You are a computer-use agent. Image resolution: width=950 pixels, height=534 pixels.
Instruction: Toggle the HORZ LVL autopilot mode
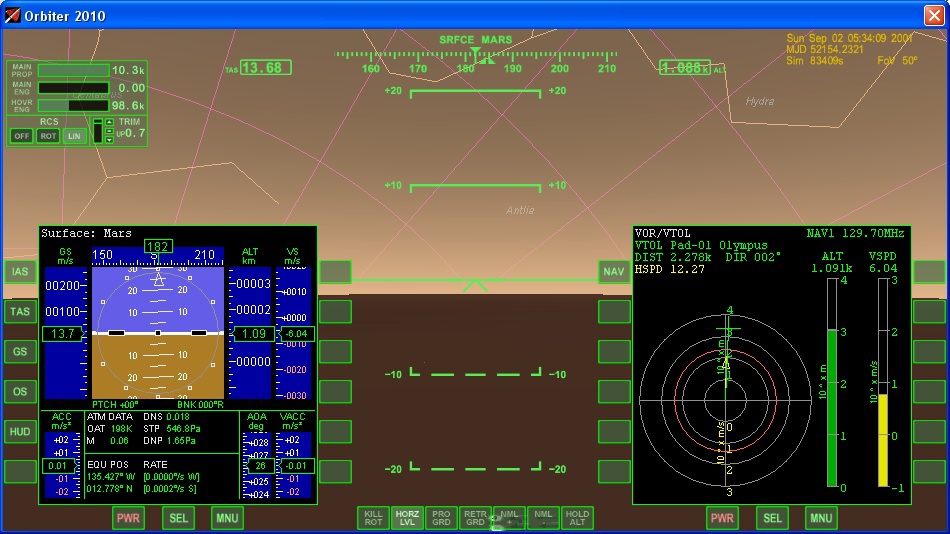coord(407,518)
